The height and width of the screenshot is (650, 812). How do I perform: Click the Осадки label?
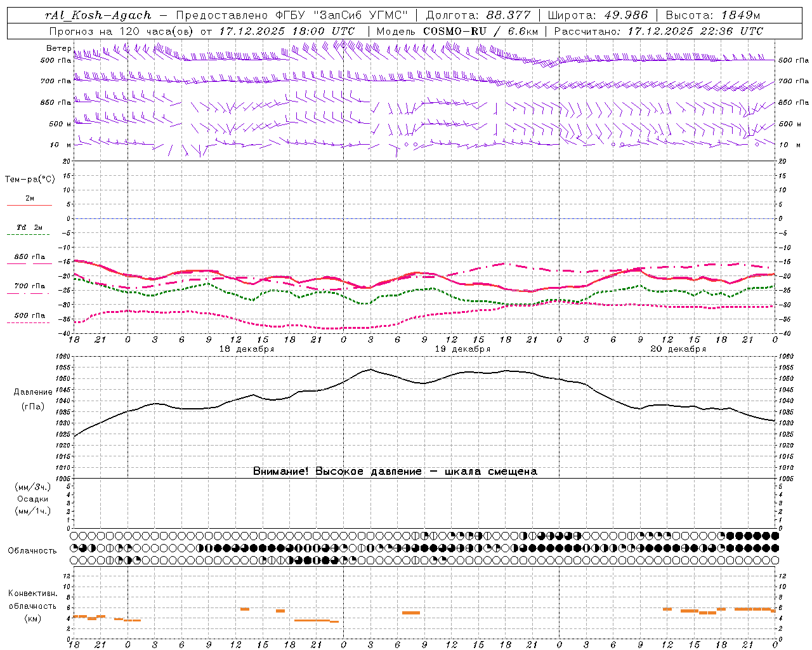pos(33,499)
